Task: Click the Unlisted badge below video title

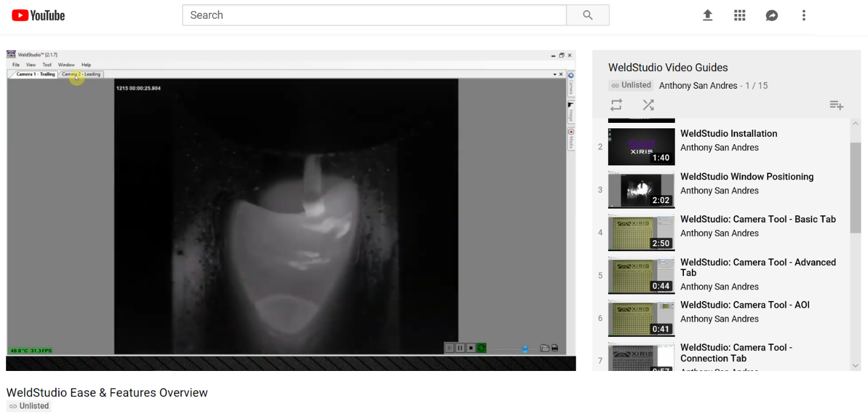Action: [29, 406]
